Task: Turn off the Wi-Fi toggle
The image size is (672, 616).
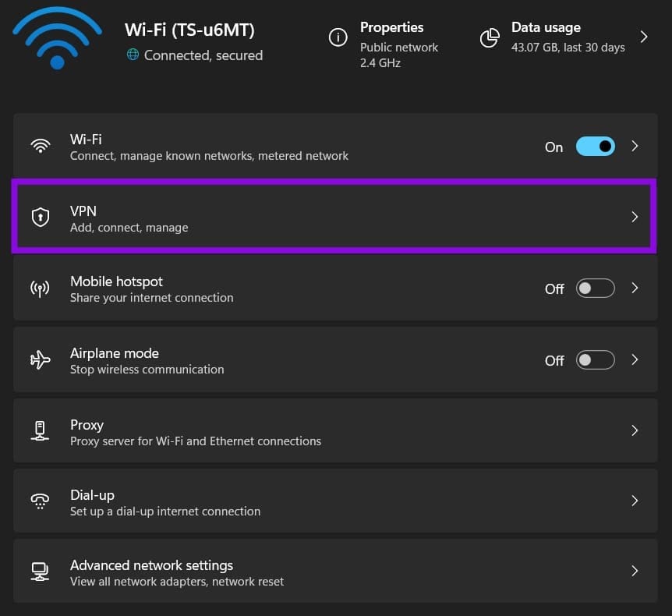Action: click(x=596, y=147)
